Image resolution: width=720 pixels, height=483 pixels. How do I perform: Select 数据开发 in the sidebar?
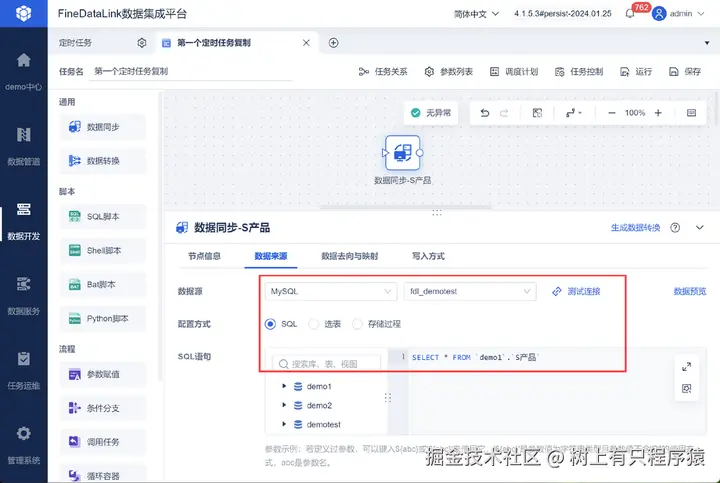pyautogui.click(x=23, y=221)
